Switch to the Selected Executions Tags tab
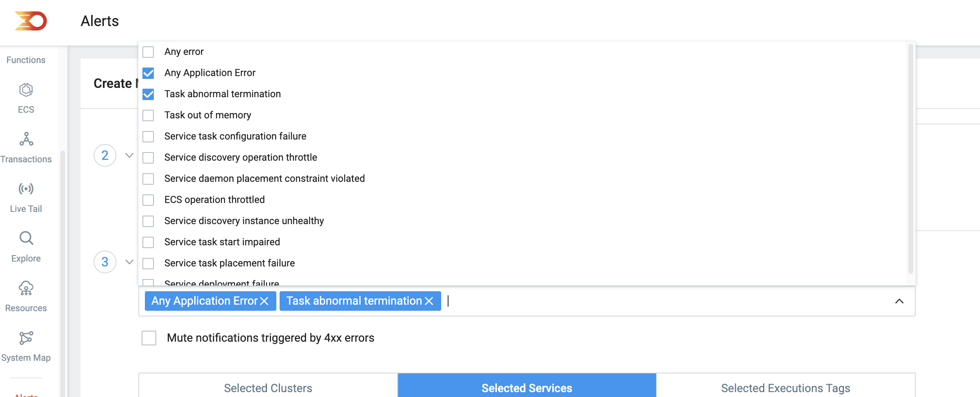 tap(786, 386)
